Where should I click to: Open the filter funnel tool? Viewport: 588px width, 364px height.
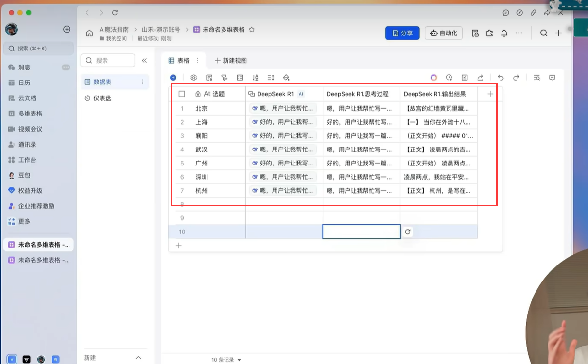point(224,78)
